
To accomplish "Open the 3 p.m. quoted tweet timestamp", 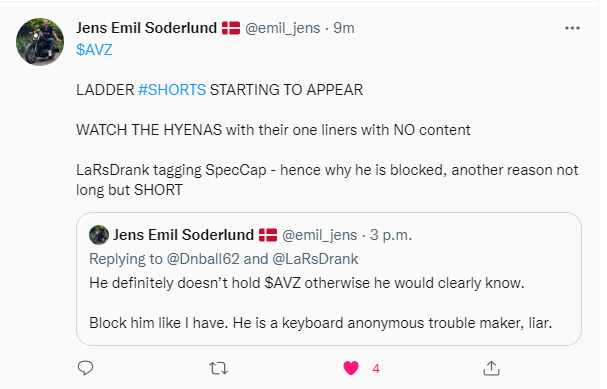I will tap(391, 235).
